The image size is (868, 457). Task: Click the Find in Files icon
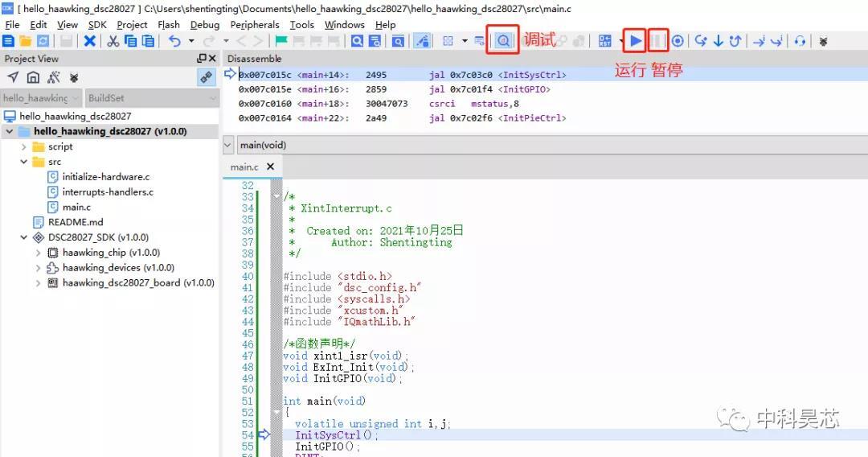point(398,41)
